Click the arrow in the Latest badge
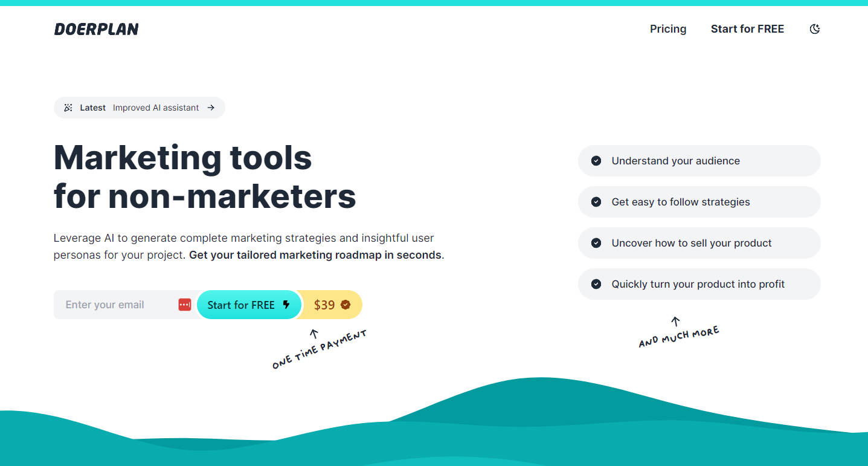Screen dimensions: 868x466 click(x=211, y=108)
